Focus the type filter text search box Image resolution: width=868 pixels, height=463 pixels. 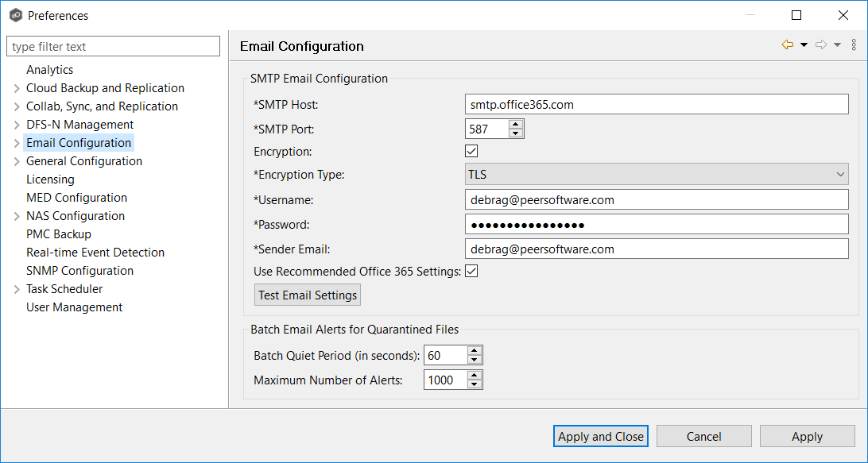pyautogui.click(x=113, y=47)
